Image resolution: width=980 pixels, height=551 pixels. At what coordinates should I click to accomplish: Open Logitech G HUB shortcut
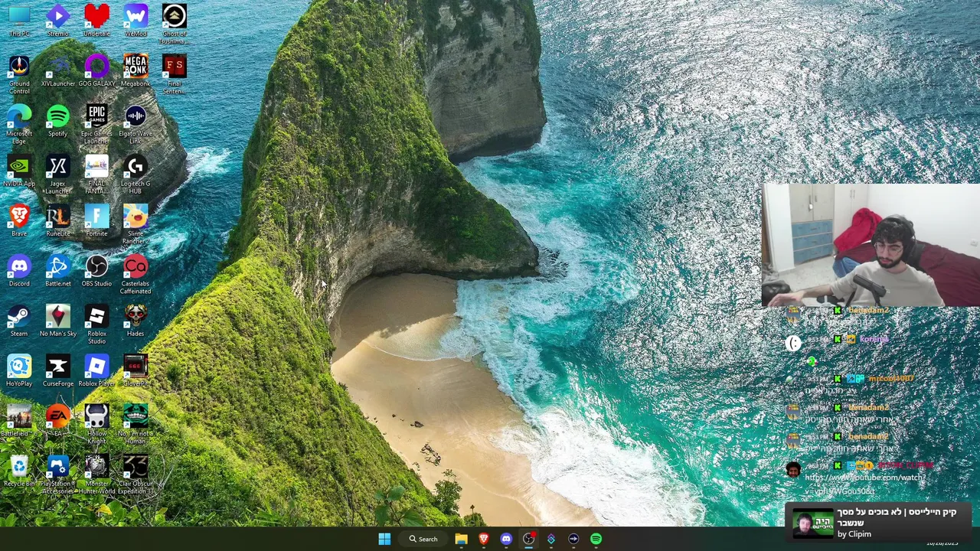136,174
